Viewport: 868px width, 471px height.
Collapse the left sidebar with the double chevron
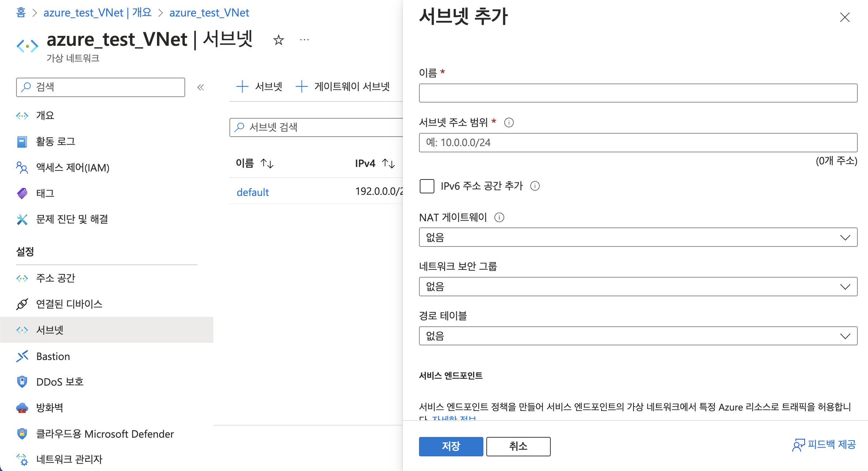tap(201, 87)
